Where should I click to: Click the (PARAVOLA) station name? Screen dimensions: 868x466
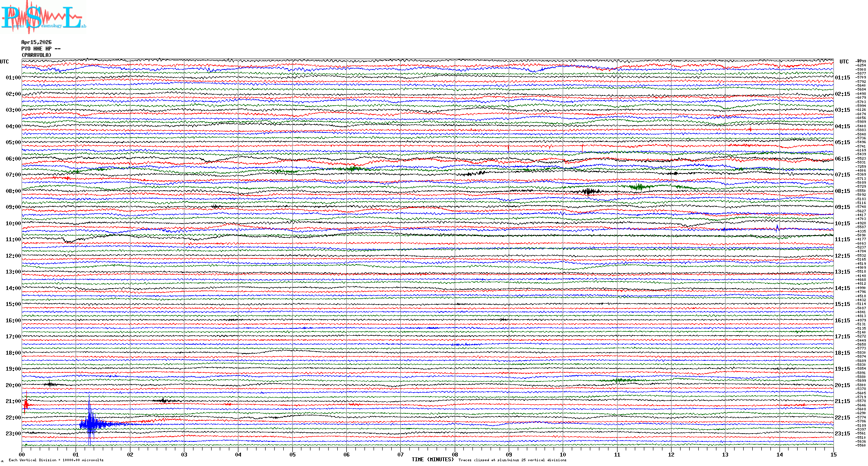click(36, 55)
